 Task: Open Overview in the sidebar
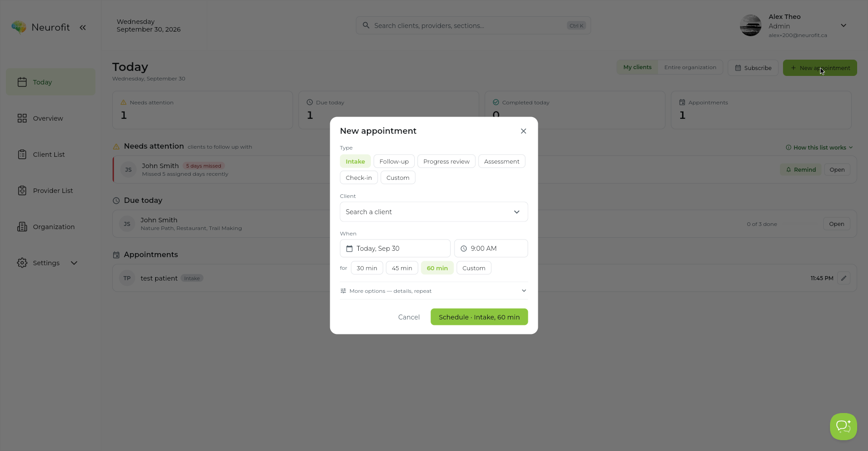[51, 118]
